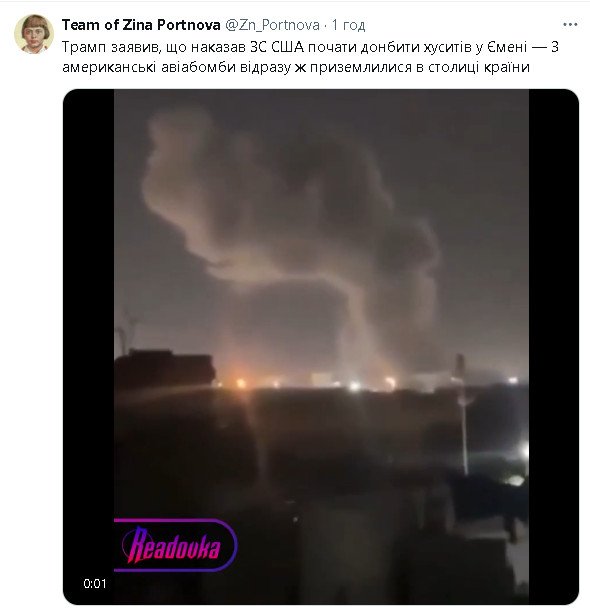Image resolution: width=590 pixels, height=611 pixels.
Task: Open the tweet timestamp "1 год"
Action: (348, 25)
